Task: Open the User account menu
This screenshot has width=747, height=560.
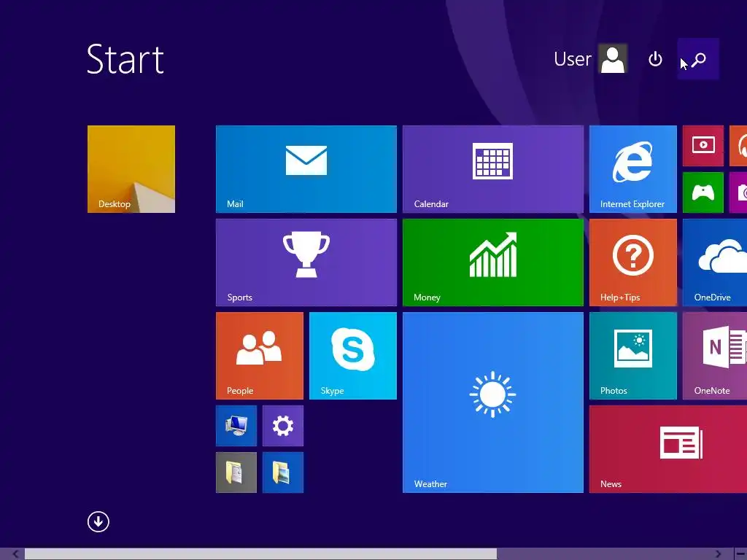Action: [x=590, y=59]
